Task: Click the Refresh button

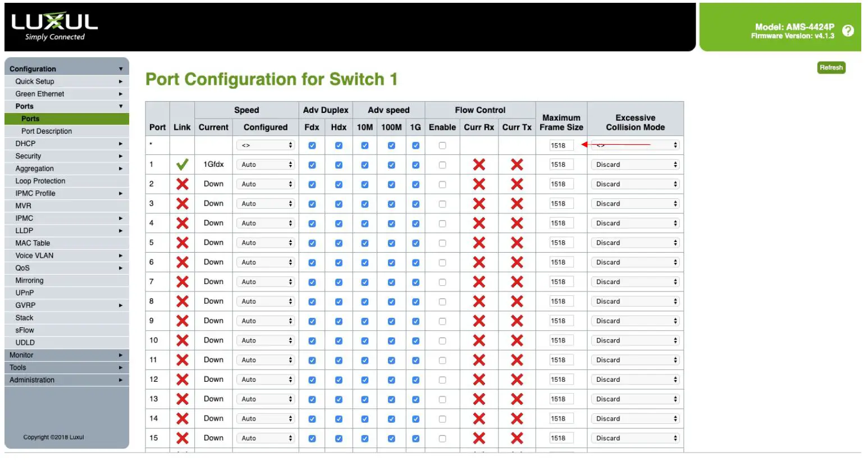Action: (x=831, y=67)
